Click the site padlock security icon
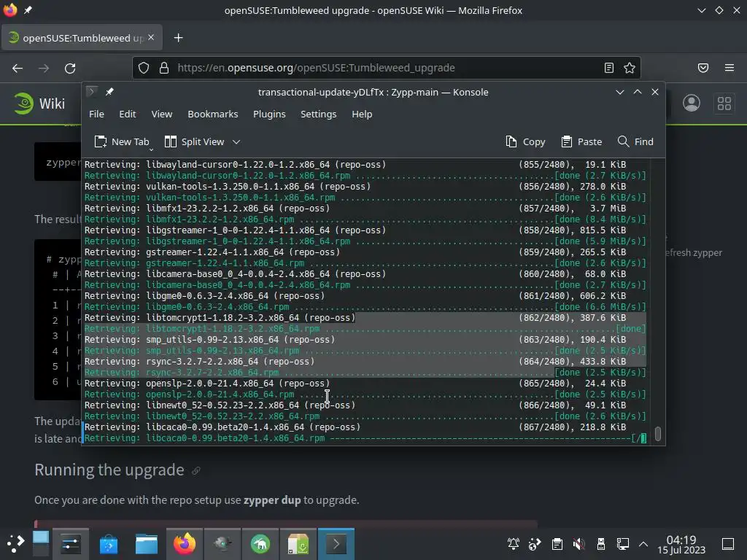747x560 pixels. tap(164, 68)
